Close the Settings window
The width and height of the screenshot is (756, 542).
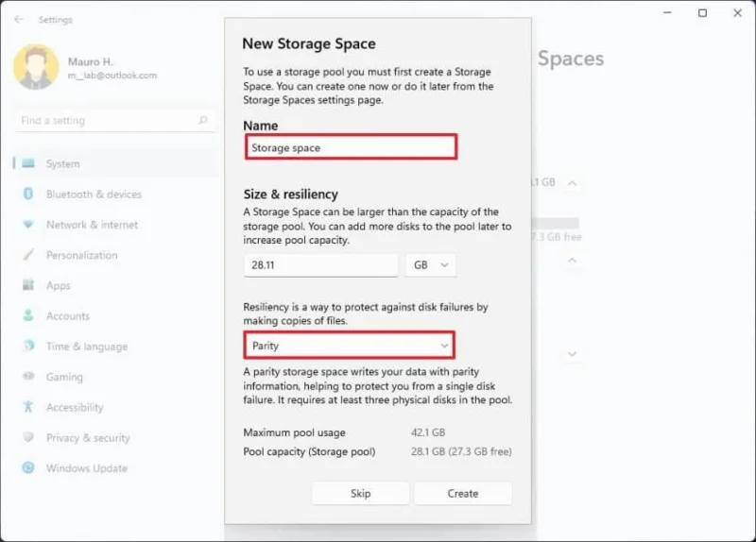click(738, 13)
